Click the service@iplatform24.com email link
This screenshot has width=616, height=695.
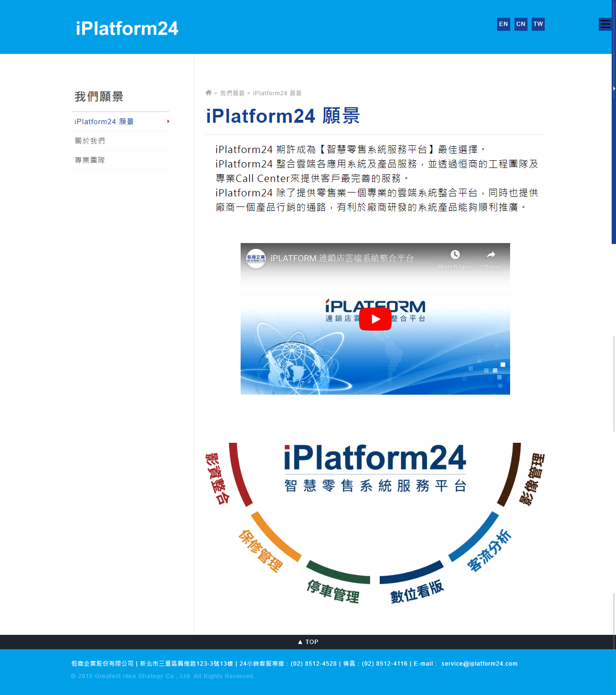pos(479,664)
